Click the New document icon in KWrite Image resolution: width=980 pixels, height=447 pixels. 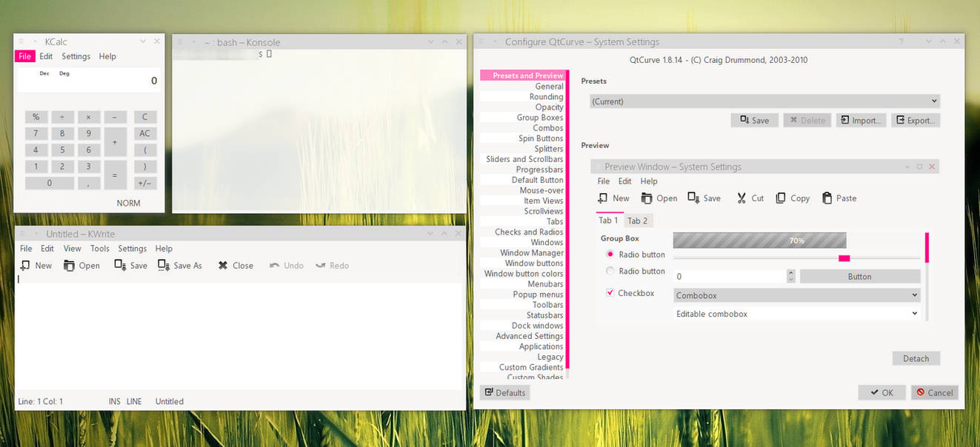coord(25,265)
